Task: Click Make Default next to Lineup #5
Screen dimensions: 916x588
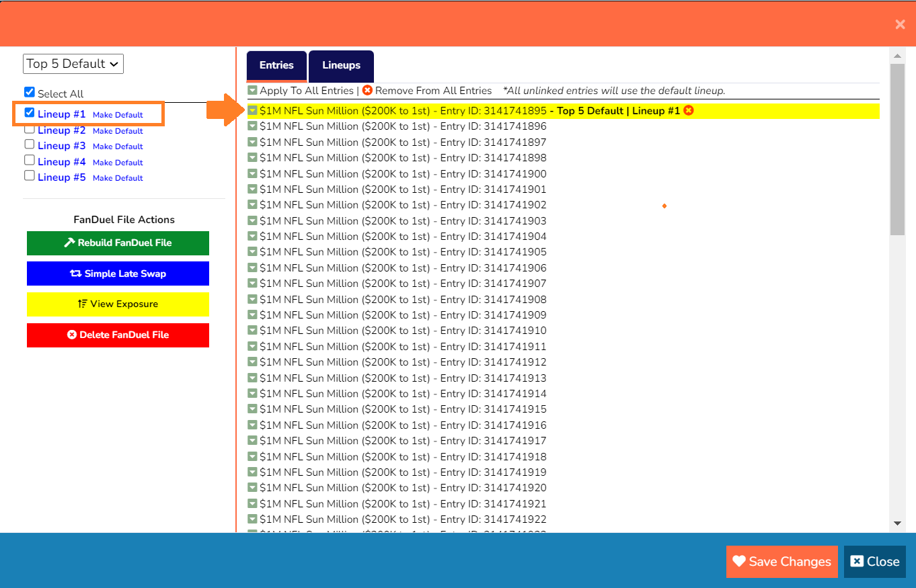Action: [x=118, y=177]
